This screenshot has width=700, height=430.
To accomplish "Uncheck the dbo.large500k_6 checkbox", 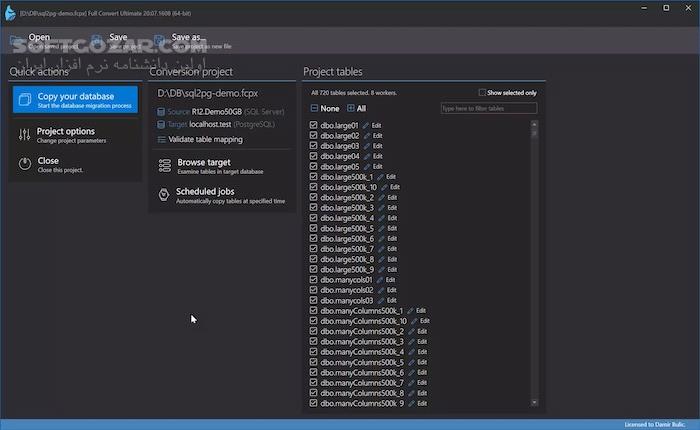I will tap(313, 238).
